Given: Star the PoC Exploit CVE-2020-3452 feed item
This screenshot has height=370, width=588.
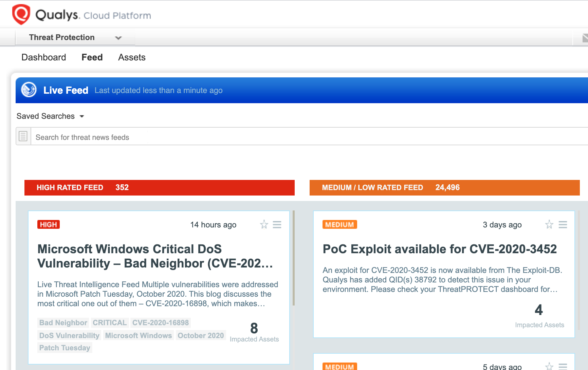Looking at the screenshot, I should tap(549, 224).
